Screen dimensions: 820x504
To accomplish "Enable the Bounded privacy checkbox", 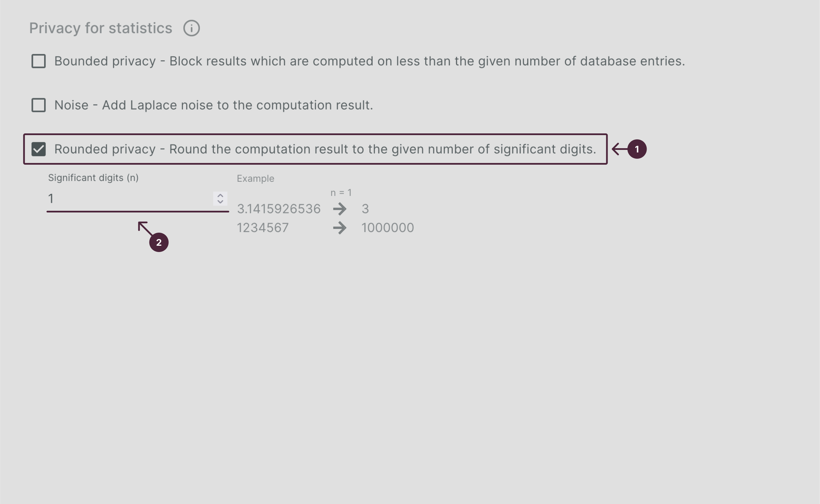I will tap(38, 61).
